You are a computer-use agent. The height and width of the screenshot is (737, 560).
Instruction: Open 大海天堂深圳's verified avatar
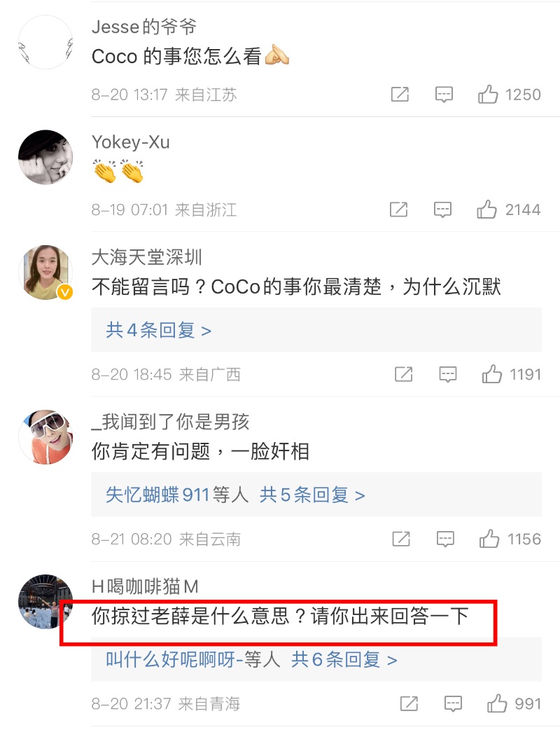pos(45,272)
